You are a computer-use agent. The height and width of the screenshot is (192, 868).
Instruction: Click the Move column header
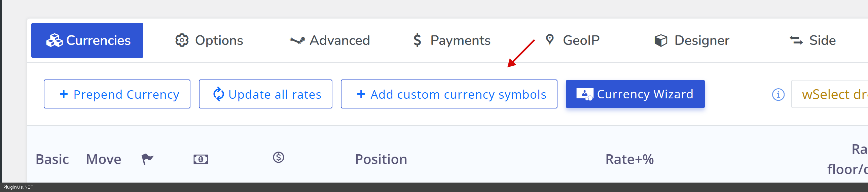[103, 159]
